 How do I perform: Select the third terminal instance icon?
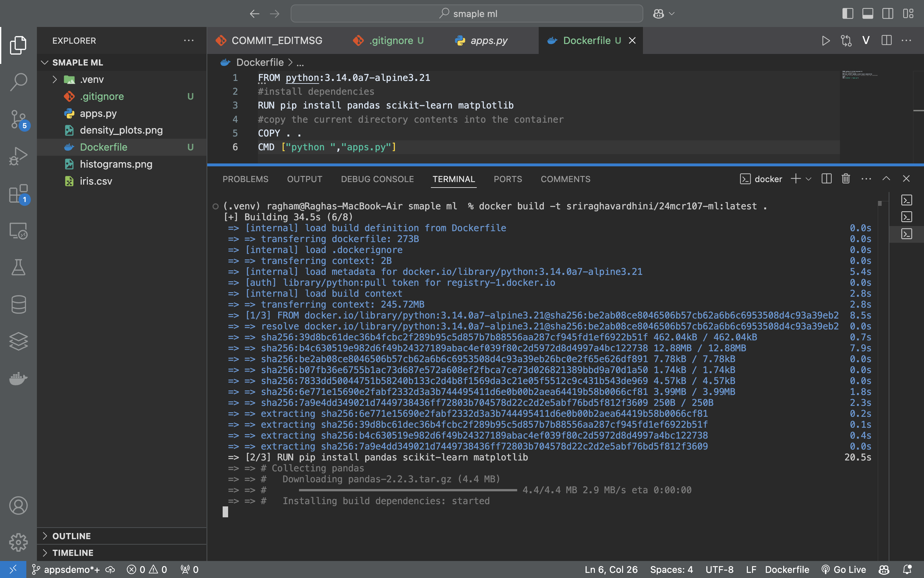click(x=906, y=233)
